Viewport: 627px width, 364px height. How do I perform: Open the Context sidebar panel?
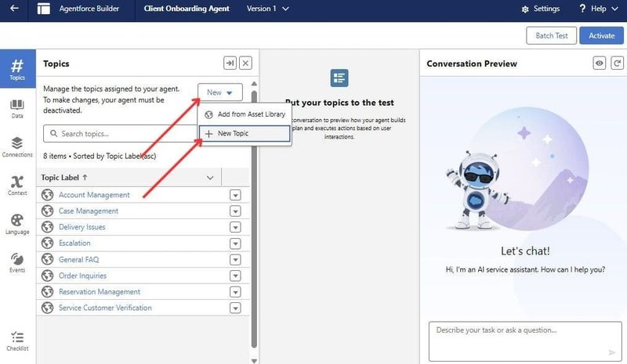coord(17,186)
